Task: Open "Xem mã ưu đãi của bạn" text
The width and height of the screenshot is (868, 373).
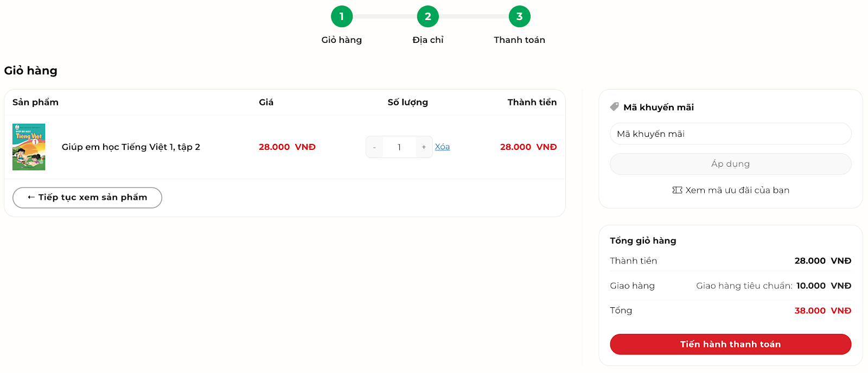Action: [x=737, y=190]
